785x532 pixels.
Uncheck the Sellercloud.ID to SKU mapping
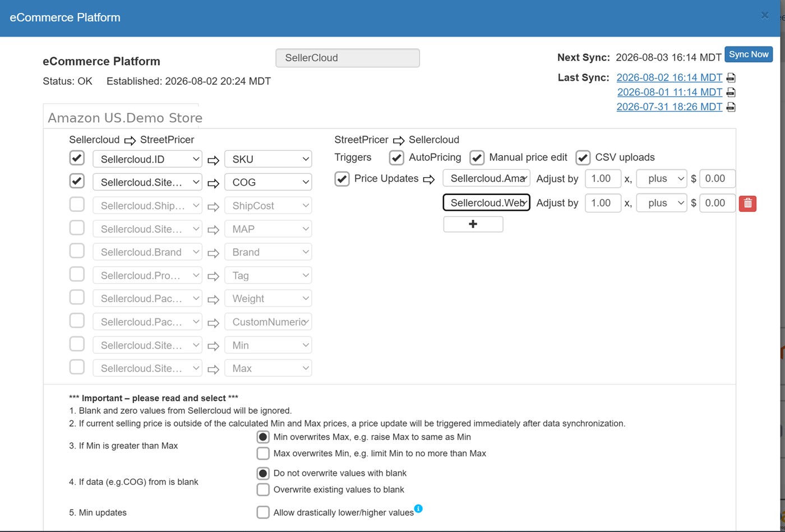[x=77, y=158]
